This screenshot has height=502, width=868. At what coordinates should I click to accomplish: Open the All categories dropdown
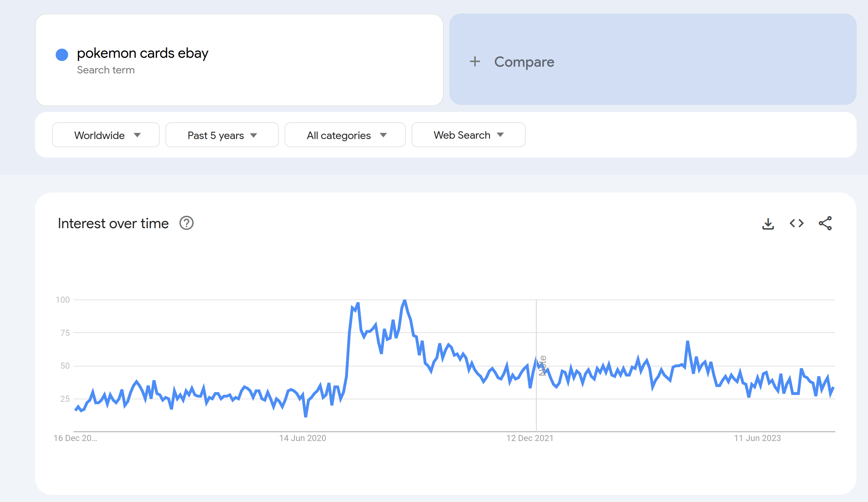(x=345, y=135)
